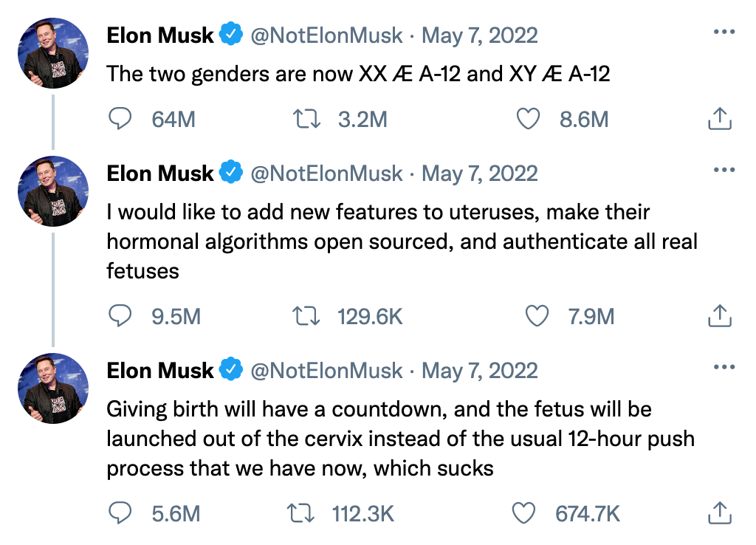Open more options on second tweet

[x=724, y=170]
